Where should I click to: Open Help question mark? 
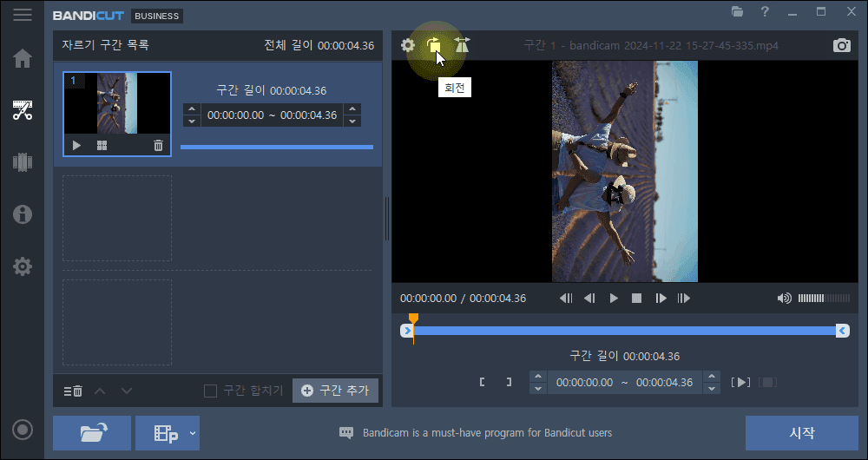765,11
